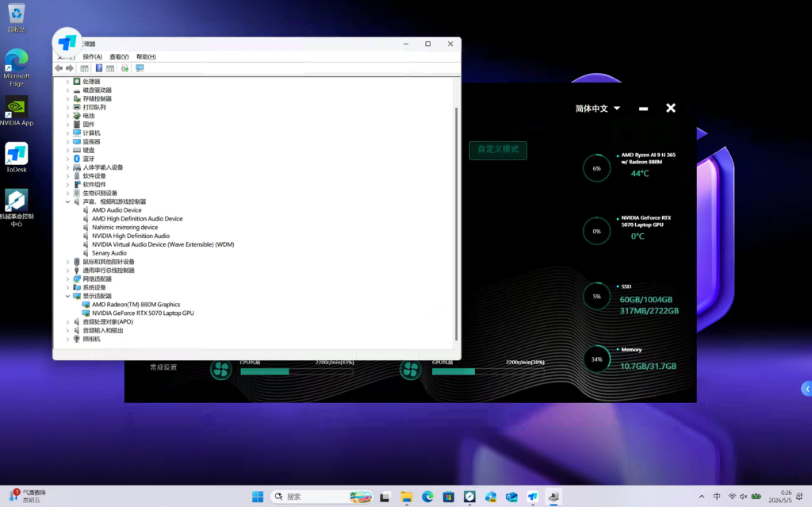The width and height of the screenshot is (812, 507).
Task: Open Task View from the taskbar
Action: pyautogui.click(x=385, y=497)
